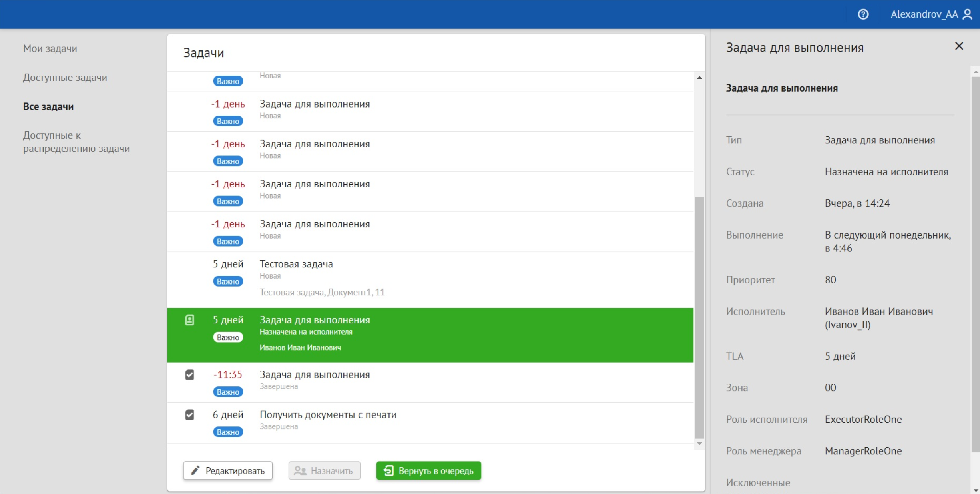Open Мои задачи section
The image size is (980, 494).
pyautogui.click(x=50, y=48)
